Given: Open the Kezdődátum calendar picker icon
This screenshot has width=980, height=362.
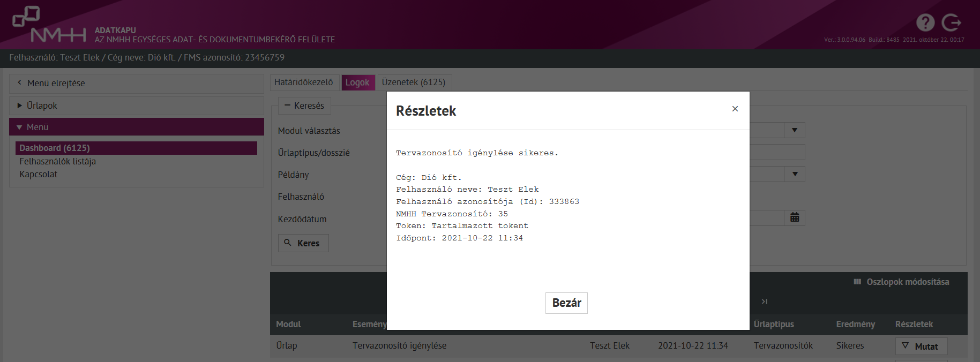Looking at the screenshot, I should click(x=795, y=217).
